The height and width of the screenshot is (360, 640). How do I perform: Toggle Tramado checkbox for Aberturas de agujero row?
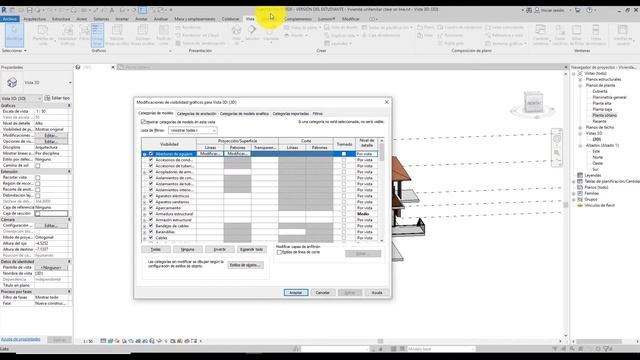click(x=344, y=154)
